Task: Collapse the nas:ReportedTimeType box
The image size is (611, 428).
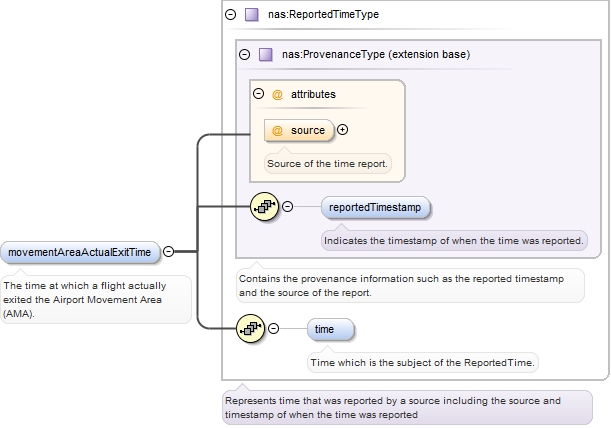Action: click(x=231, y=15)
